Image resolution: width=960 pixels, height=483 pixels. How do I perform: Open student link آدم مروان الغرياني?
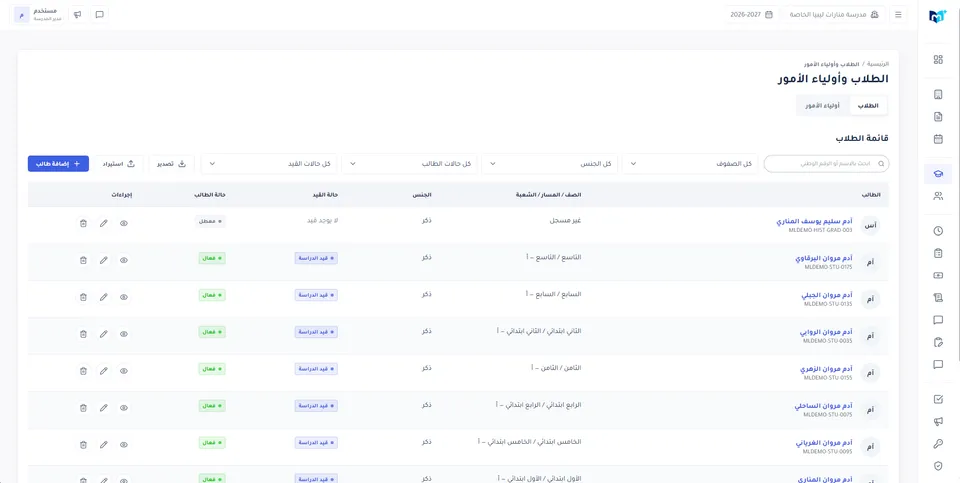pyautogui.click(x=824, y=443)
